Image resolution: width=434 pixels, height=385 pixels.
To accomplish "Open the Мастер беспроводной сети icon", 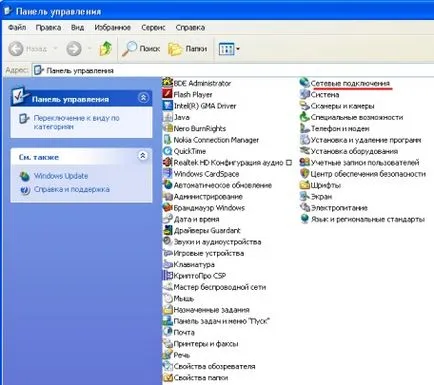I will click(x=167, y=287).
